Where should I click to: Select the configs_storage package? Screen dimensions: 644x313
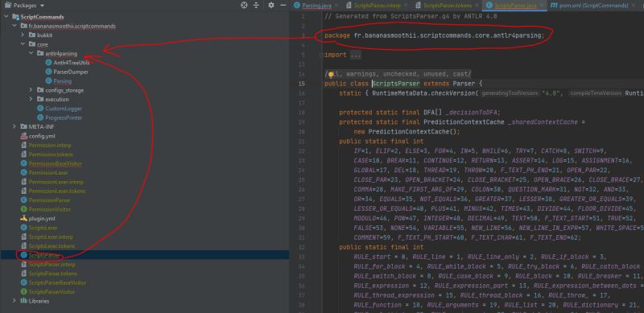[64, 90]
